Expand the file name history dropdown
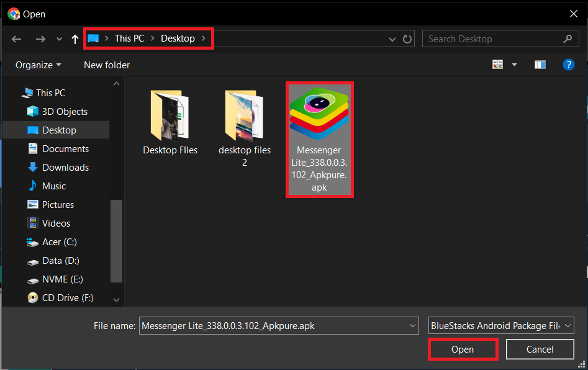 (412, 325)
